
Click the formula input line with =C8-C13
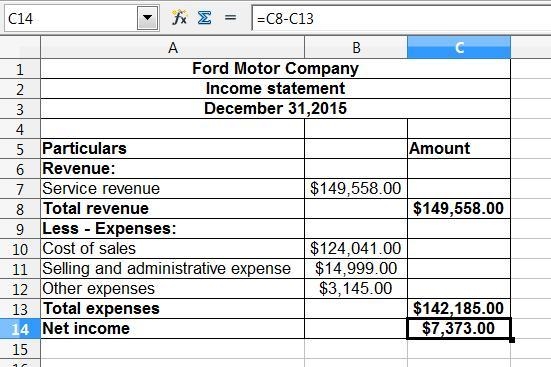pos(401,18)
